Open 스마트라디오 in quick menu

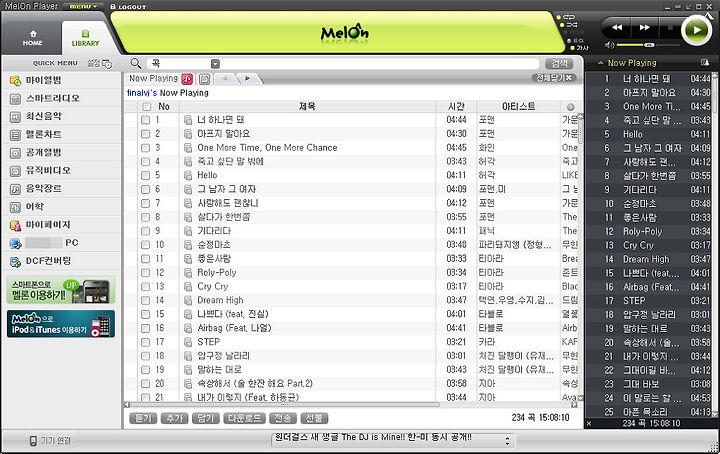point(45,98)
